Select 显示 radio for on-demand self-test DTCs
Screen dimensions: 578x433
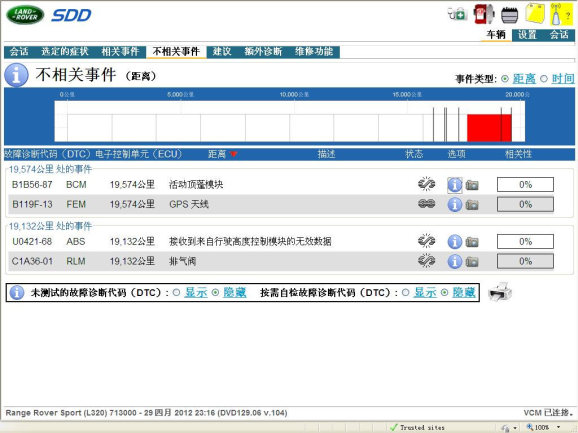(405, 293)
